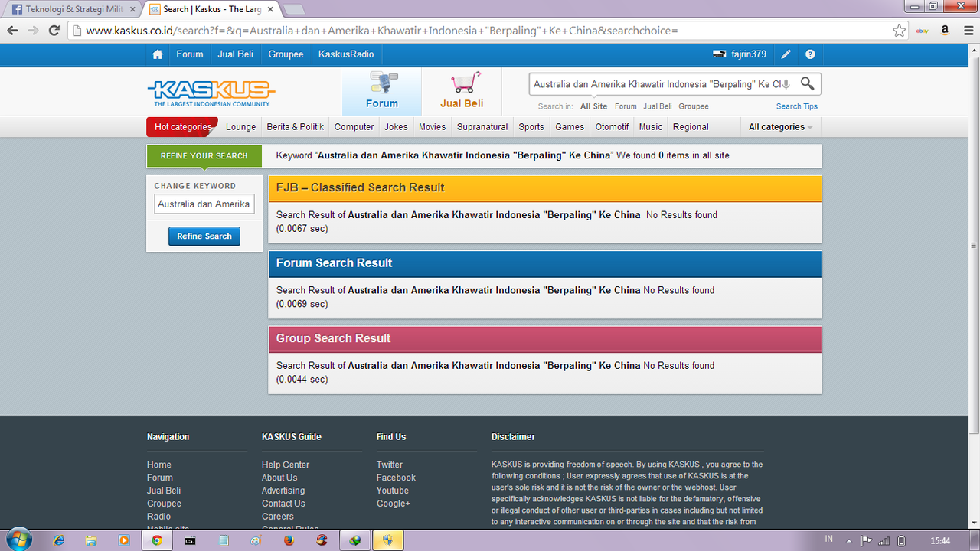The image size is (980, 551).
Task: Open the Berita & Politik category
Action: point(296,127)
